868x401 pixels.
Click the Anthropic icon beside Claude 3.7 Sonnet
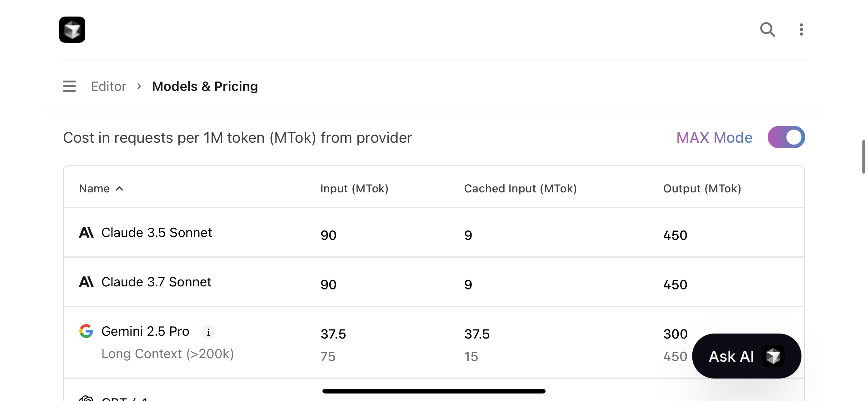[x=86, y=282]
